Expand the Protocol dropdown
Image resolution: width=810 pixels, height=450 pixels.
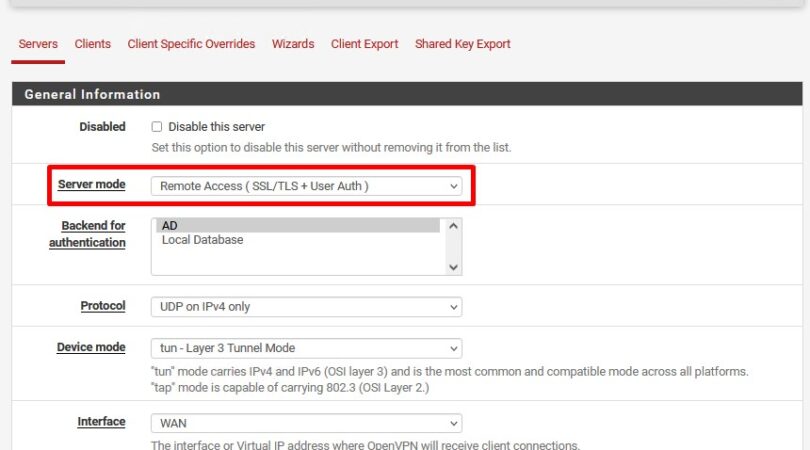tap(305, 307)
